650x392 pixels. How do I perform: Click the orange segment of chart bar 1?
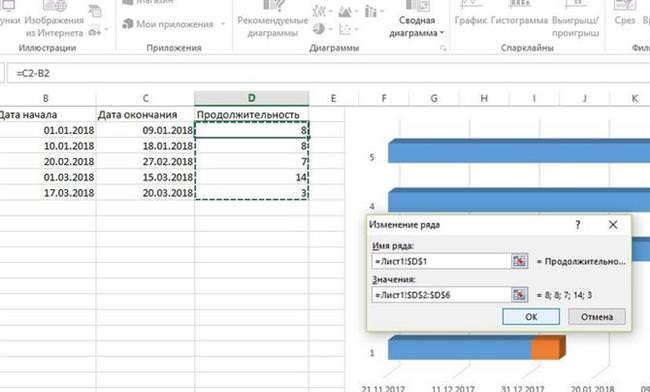coord(547,348)
